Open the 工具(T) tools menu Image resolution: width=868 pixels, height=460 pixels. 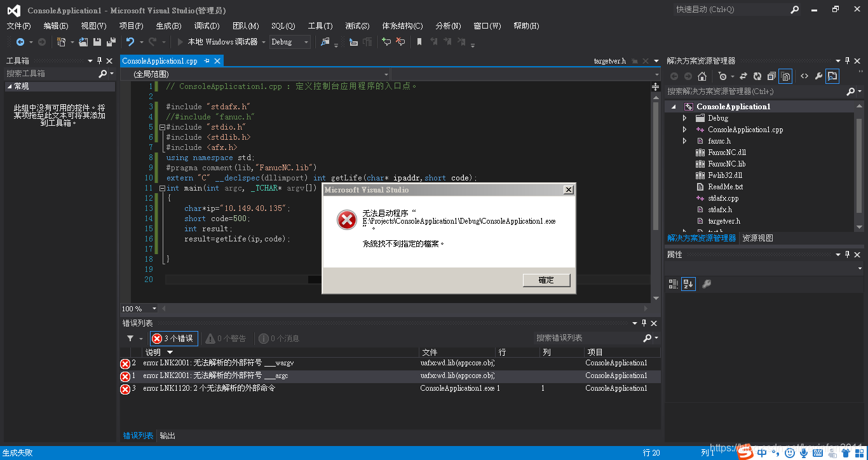(320, 26)
